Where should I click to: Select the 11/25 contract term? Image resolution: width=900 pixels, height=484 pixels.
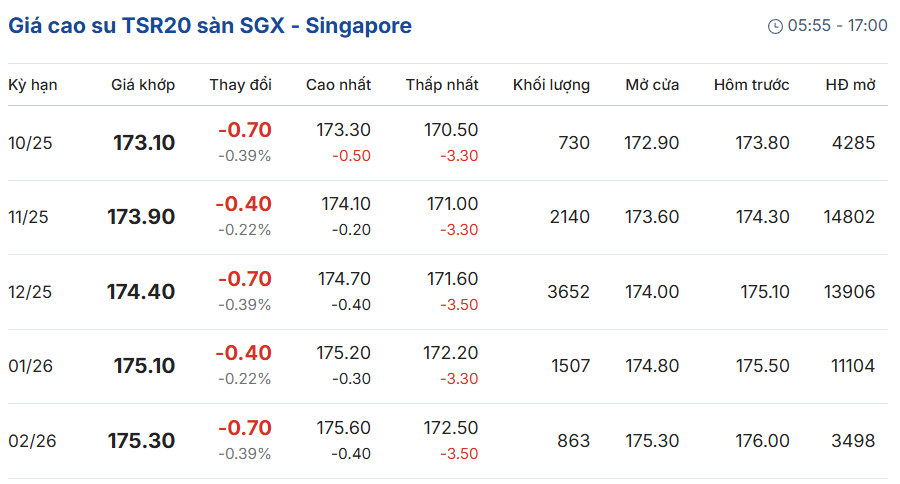click(28, 217)
